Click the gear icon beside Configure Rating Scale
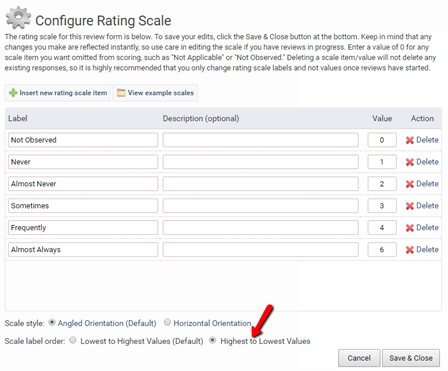448x371 pixels. coord(18,18)
